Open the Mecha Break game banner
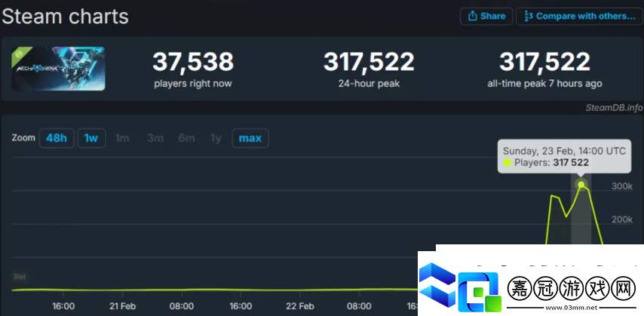The height and width of the screenshot is (316, 644). coord(58,69)
